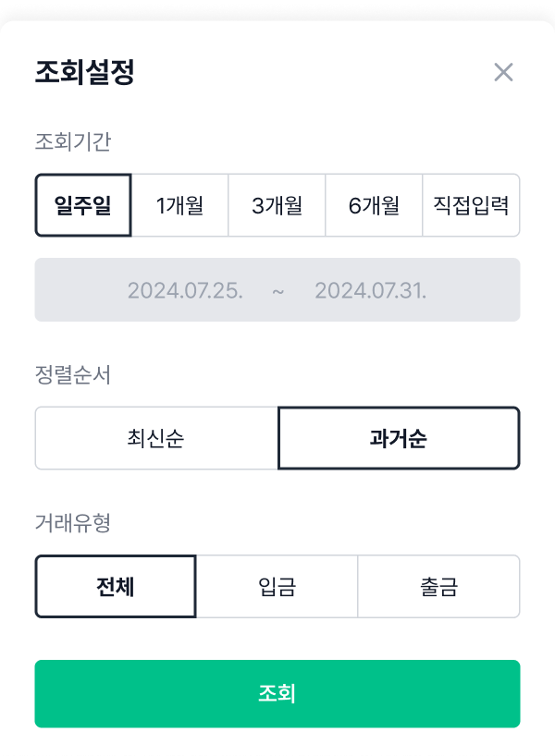Select the 1개월 period option
Viewport: 555px width, 756px height.
179,205
